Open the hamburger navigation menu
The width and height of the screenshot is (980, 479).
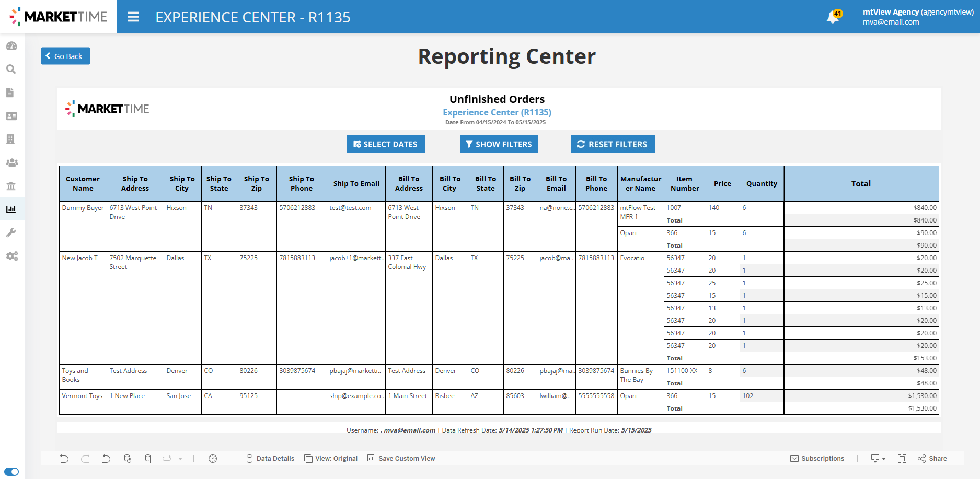(x=133, y=17)
